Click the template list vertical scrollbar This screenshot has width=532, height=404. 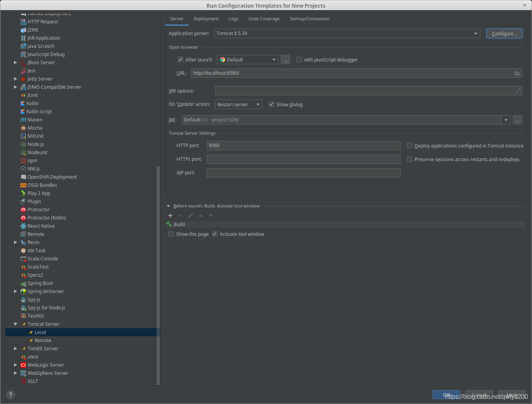click(x=158, y=275)
